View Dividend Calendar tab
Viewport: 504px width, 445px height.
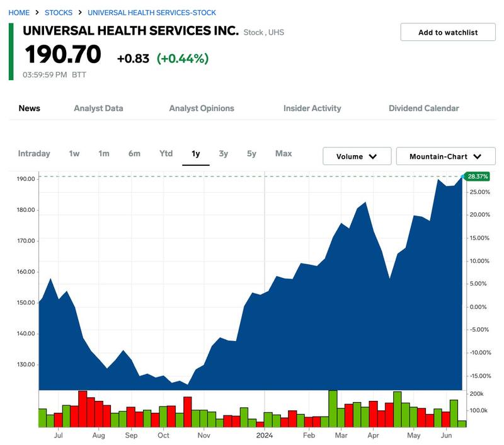(x=423, y=108)
